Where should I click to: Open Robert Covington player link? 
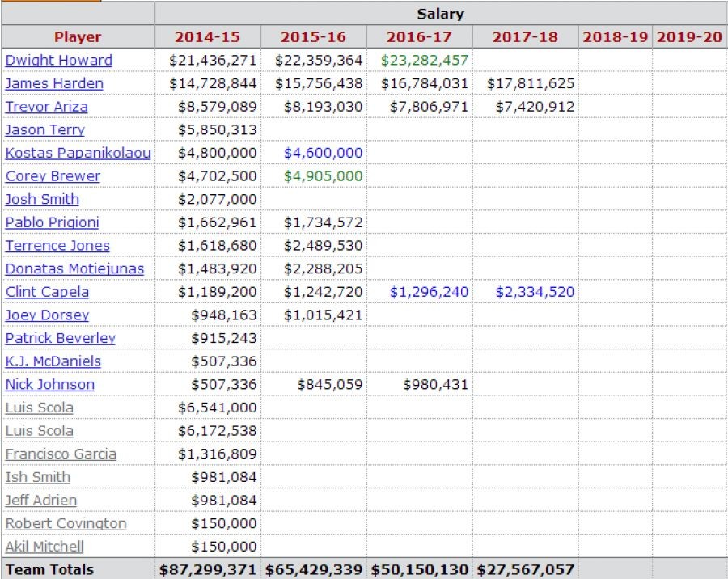(x=66, y=524)
